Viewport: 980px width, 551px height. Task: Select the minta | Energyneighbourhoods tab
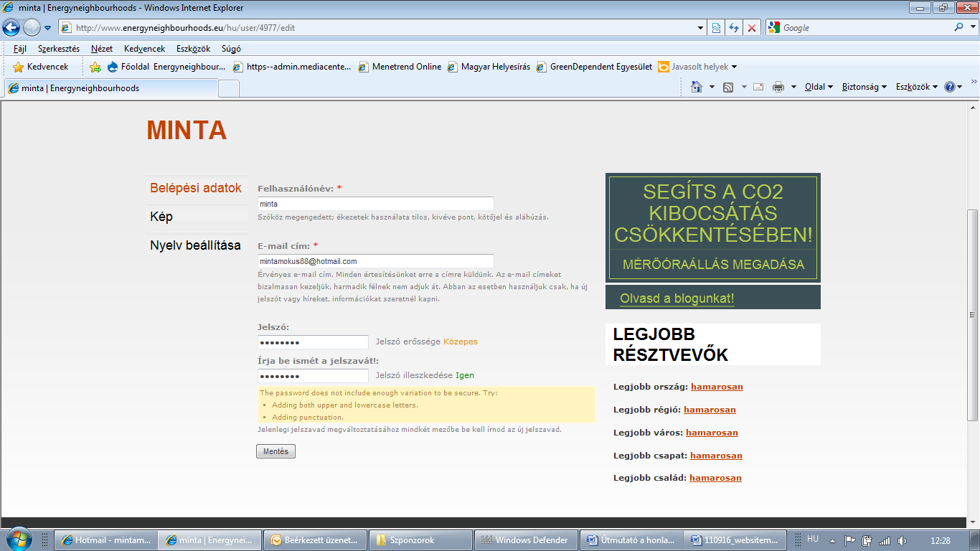[x=110, y=88]
